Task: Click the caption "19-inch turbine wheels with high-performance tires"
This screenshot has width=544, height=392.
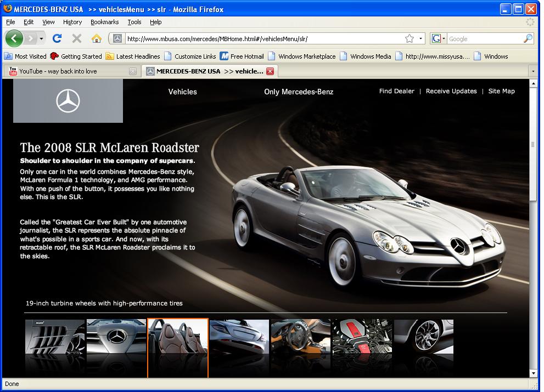Action: (104, 303)
